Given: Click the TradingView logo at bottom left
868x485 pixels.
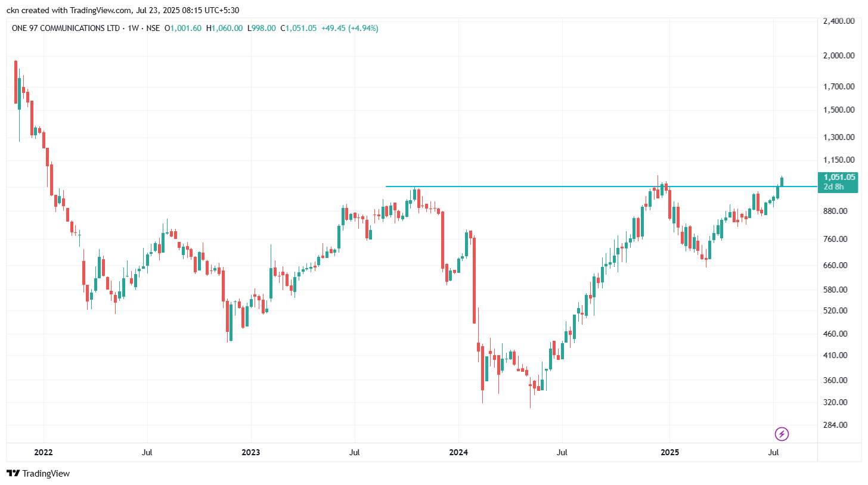Looking at the screenshot, I should point(38,474).
